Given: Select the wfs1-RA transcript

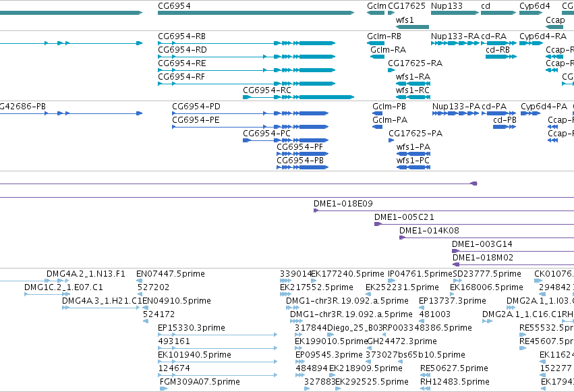Looking at the screenshot, I should pyautogui.click(x=413, y=77).
